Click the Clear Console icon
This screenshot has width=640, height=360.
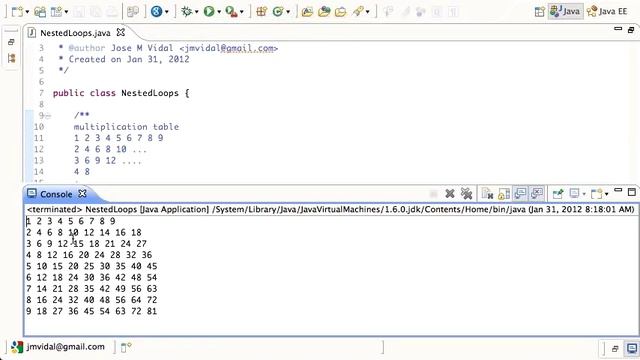(487, 193)
